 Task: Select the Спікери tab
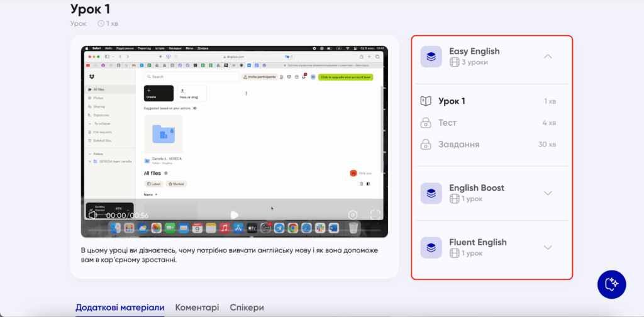(247, 308)
